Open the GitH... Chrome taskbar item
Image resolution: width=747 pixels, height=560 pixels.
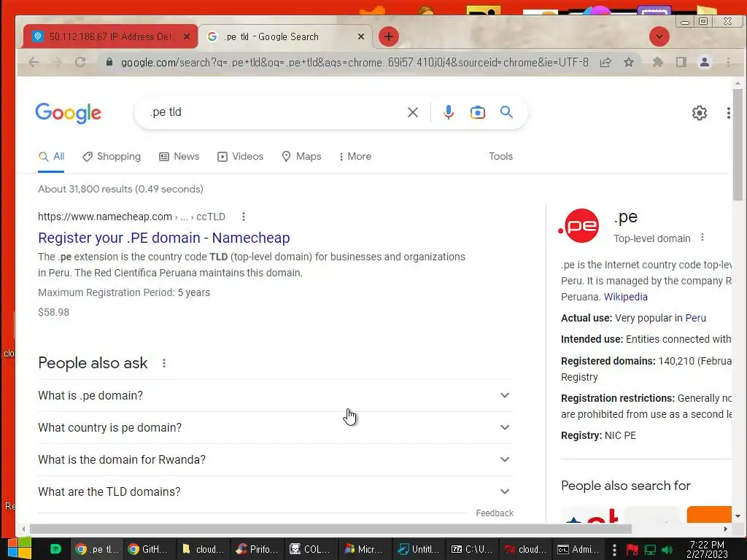148,549
